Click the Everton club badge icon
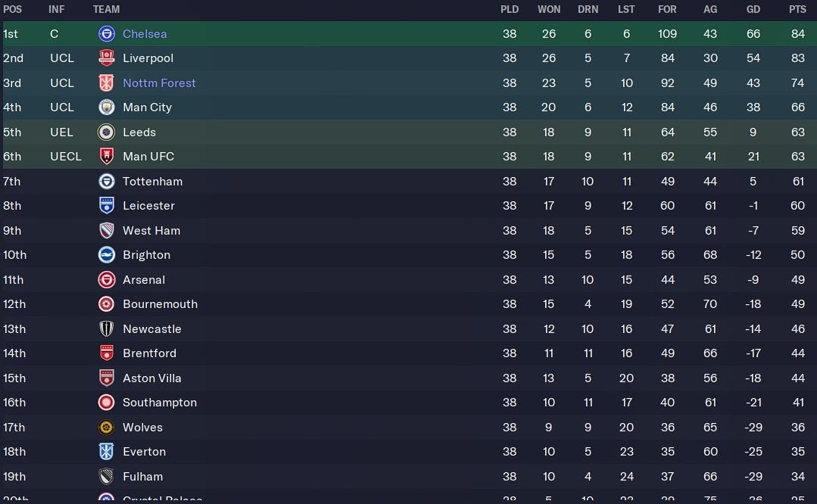Viewport: 817px width, 504px height. (107, 452)
